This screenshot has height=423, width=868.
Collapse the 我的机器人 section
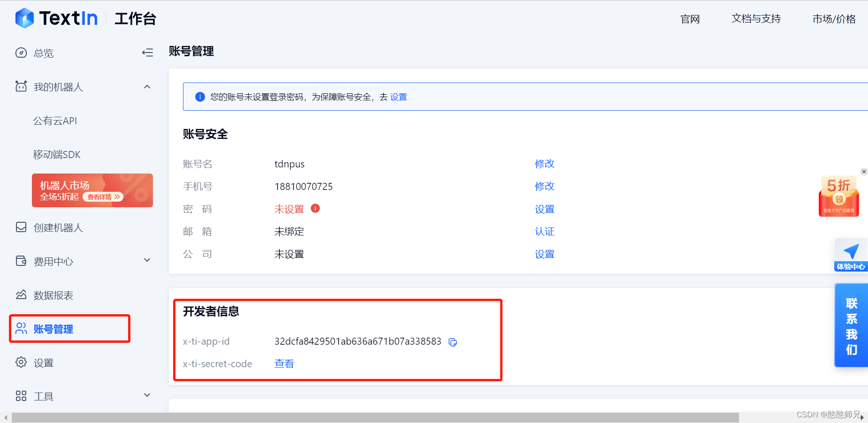147,87
